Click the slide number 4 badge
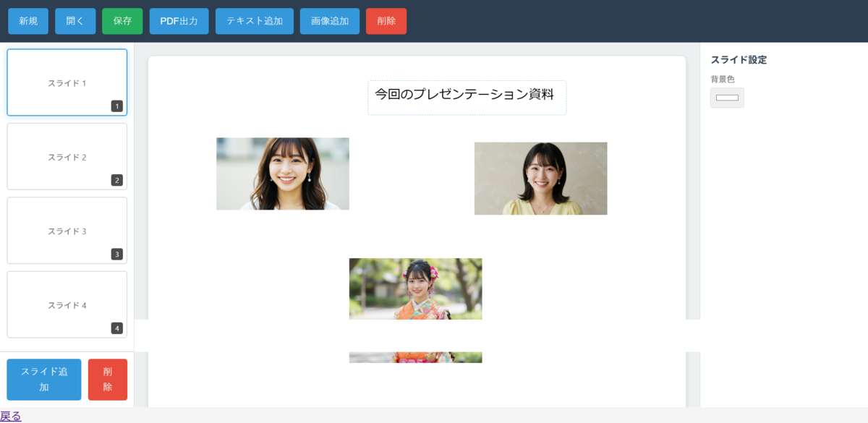The image size is (868, 423). pos(117,328)
